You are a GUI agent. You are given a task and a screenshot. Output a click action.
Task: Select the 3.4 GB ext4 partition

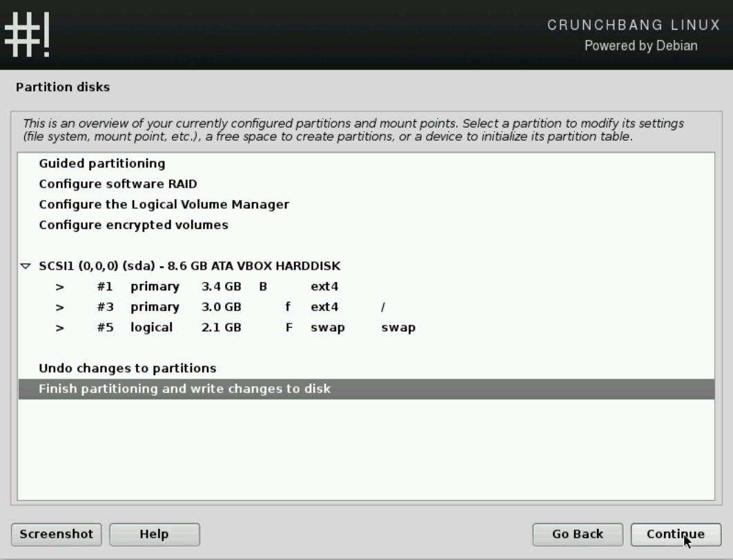(x=207, y=286)
